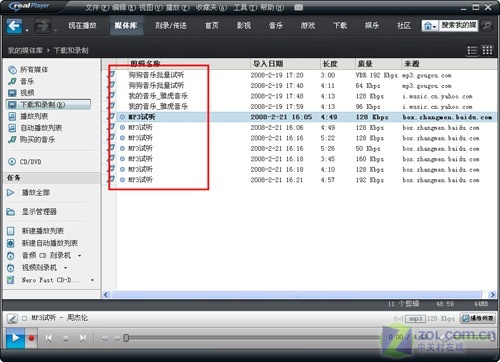Click the Stop button

coord(66,339)
